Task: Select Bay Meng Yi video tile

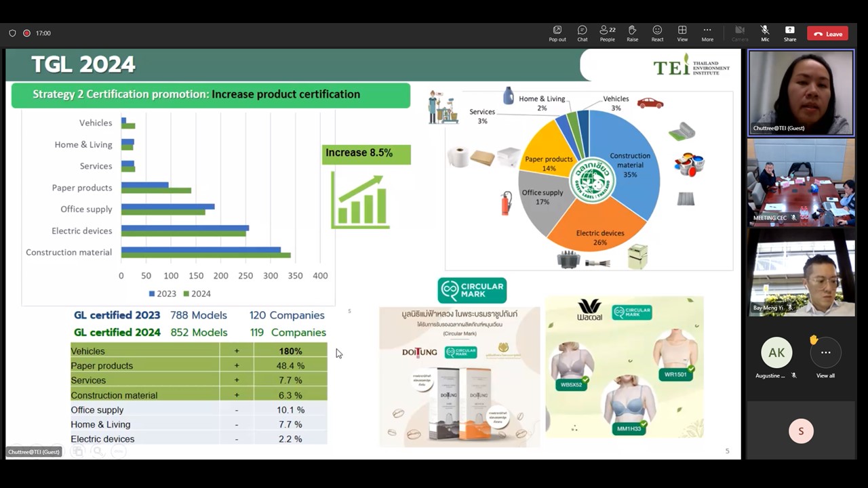Action: click(x=801, y=271)
